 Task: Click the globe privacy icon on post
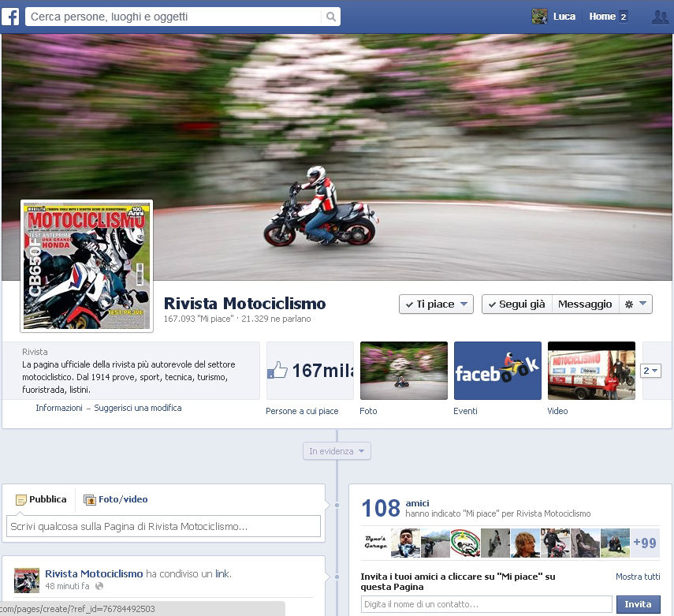[99, 586]
